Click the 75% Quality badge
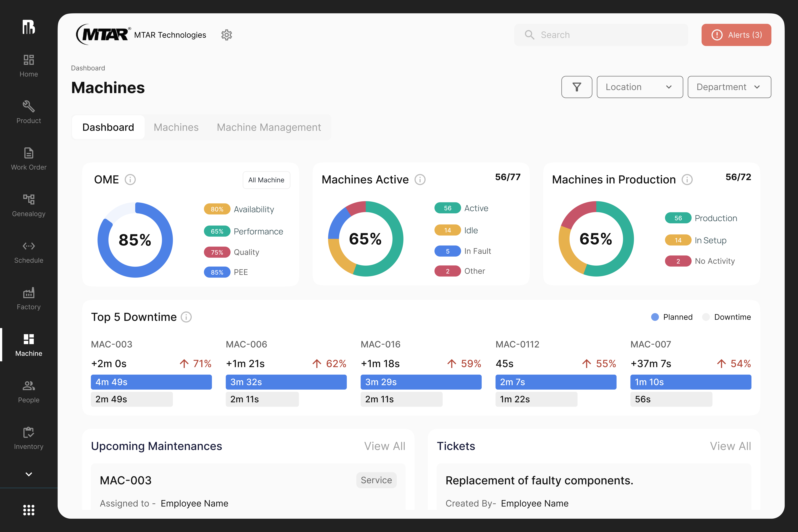 (217, 252)
